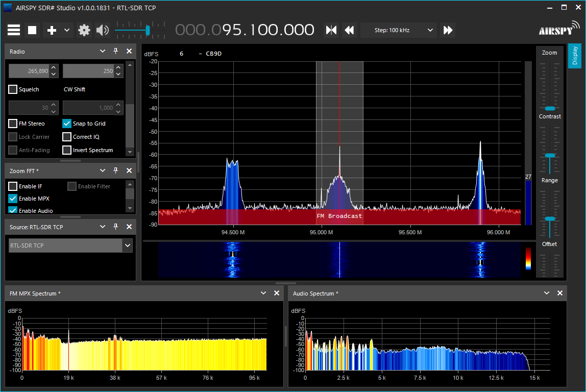Click the CB9D RDS text above the spectrum
This screenshot has height=392, width=586.
214,54
